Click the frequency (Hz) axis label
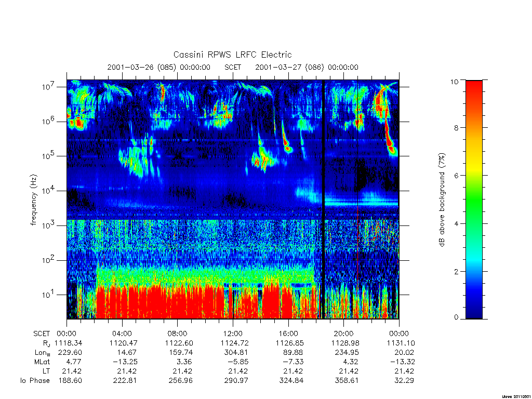The height and width of the screenshot is (399, 532). pos(33,199)
